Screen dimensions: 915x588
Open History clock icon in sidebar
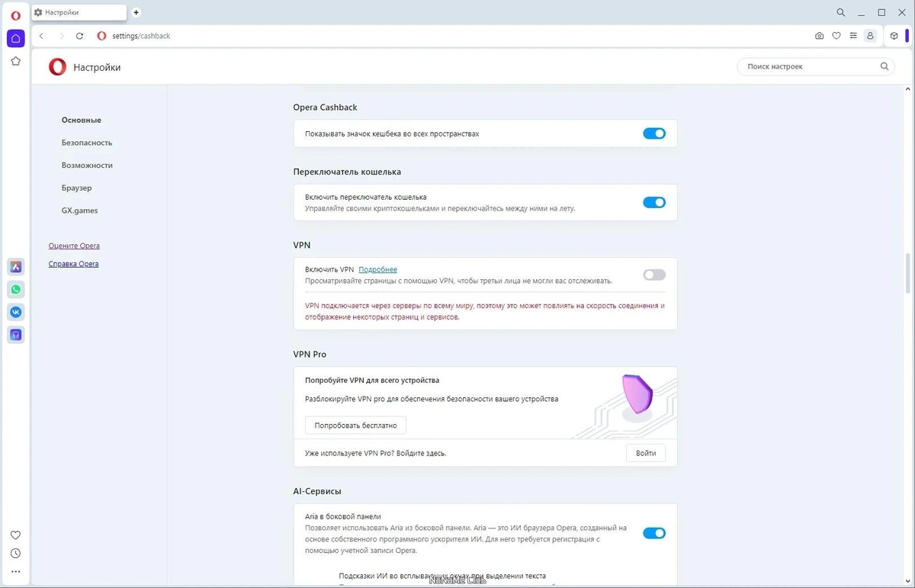(x=15, y=554)
